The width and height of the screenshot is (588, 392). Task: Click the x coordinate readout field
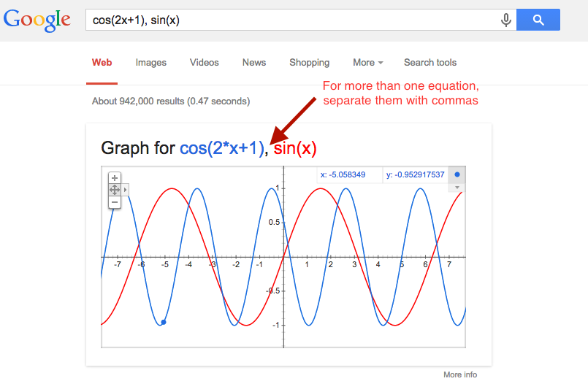pyautogui.click(x=349, y=175)
